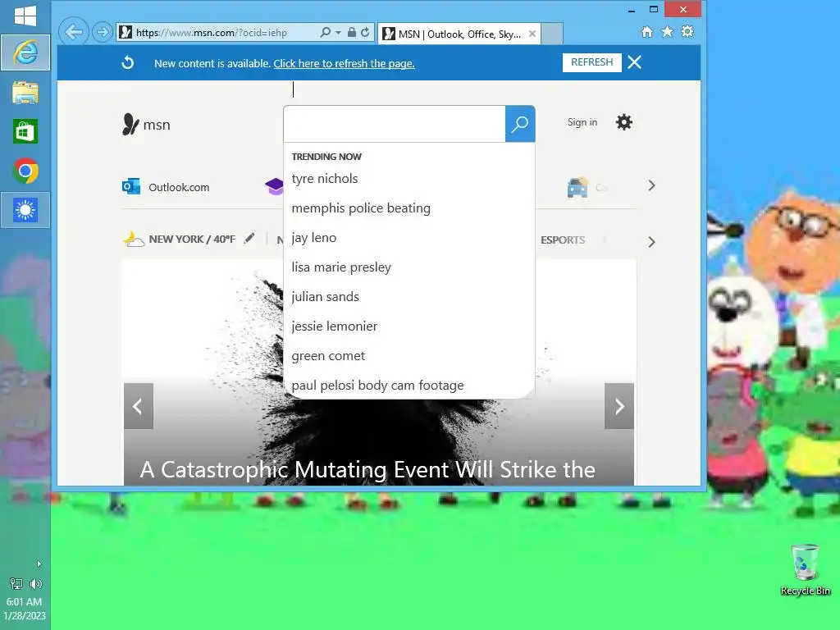Click the browser forward arrow
Screen dimensions: 840x630
pyautogui.click(x=102, y=32)
